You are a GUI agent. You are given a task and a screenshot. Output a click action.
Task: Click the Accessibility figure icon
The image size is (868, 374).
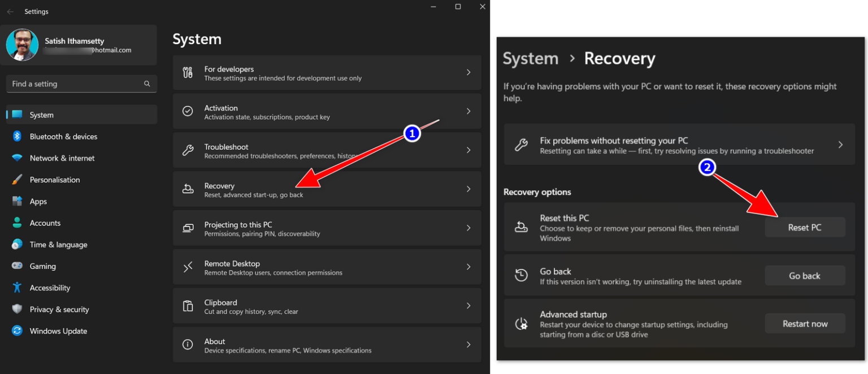(x=16, y=288)
